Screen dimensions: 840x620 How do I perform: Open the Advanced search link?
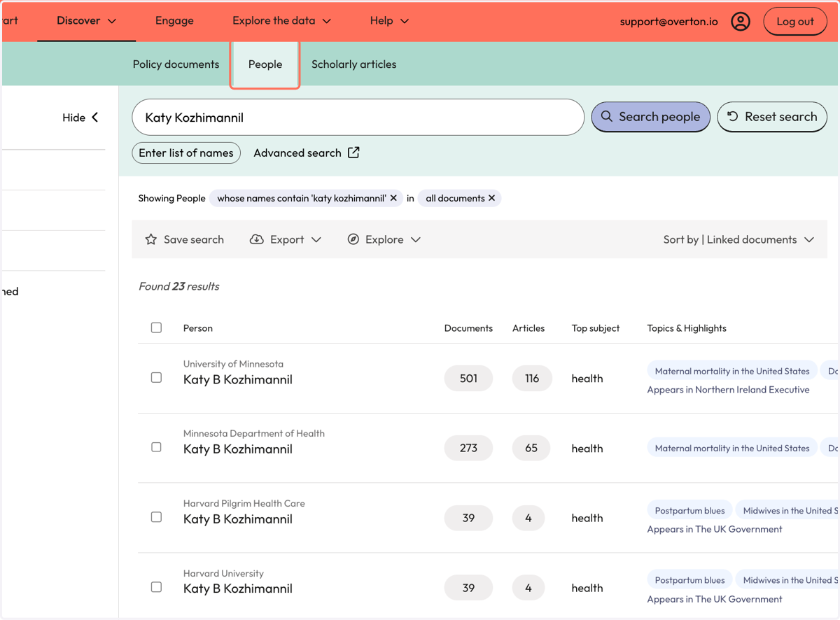306,153
